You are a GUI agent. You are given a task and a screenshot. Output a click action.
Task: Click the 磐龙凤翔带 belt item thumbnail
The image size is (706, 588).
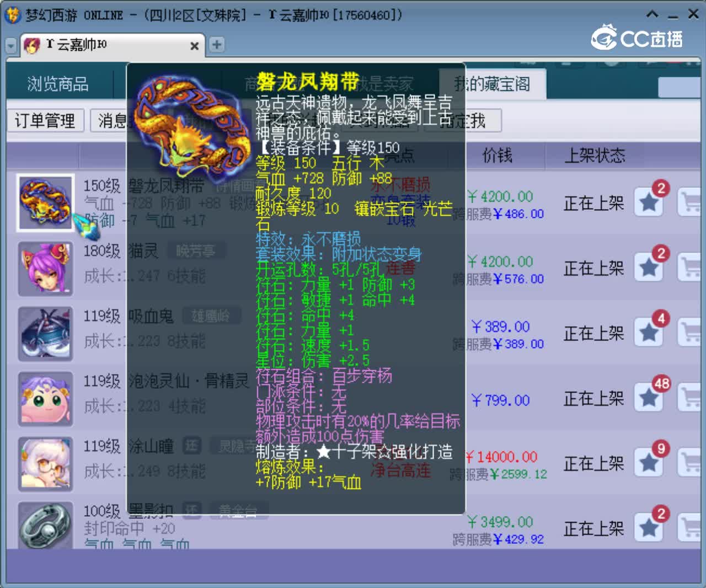[x=45, y=202]
